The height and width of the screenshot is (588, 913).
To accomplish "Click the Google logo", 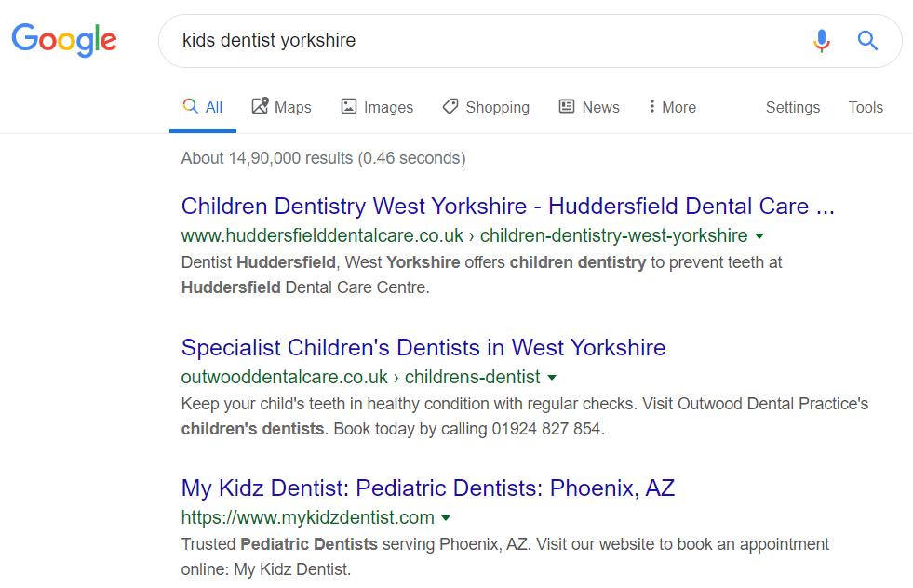I will (64, 40).
